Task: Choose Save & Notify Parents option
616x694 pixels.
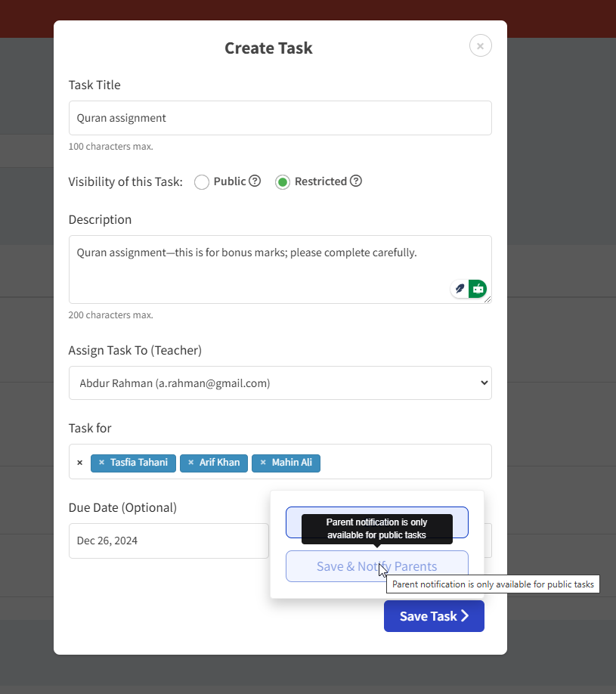Action: [x=376, y=566]
